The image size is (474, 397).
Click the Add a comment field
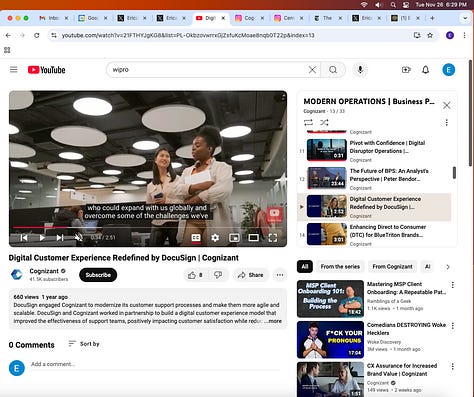[155, 364]
